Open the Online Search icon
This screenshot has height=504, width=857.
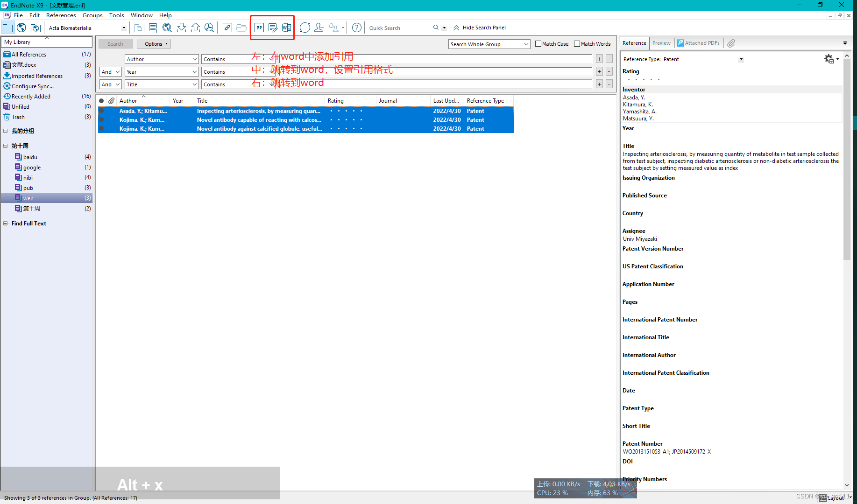167,28
